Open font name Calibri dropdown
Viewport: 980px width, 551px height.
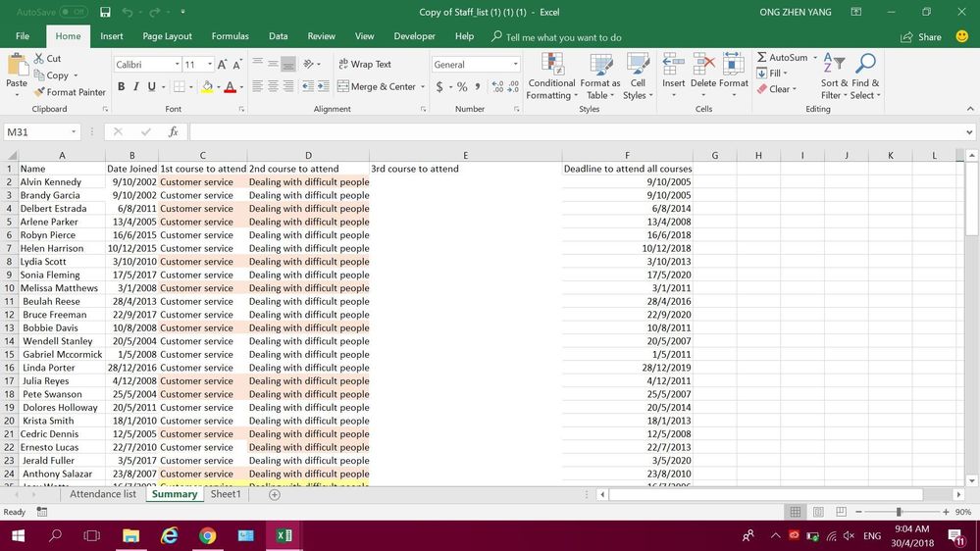click(x=177, y=65)
